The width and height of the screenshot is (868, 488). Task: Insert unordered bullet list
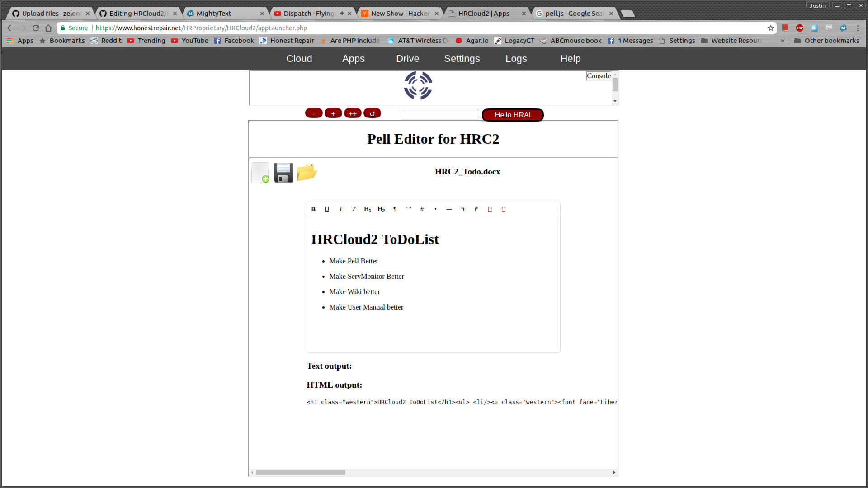[x=435, y=209]
